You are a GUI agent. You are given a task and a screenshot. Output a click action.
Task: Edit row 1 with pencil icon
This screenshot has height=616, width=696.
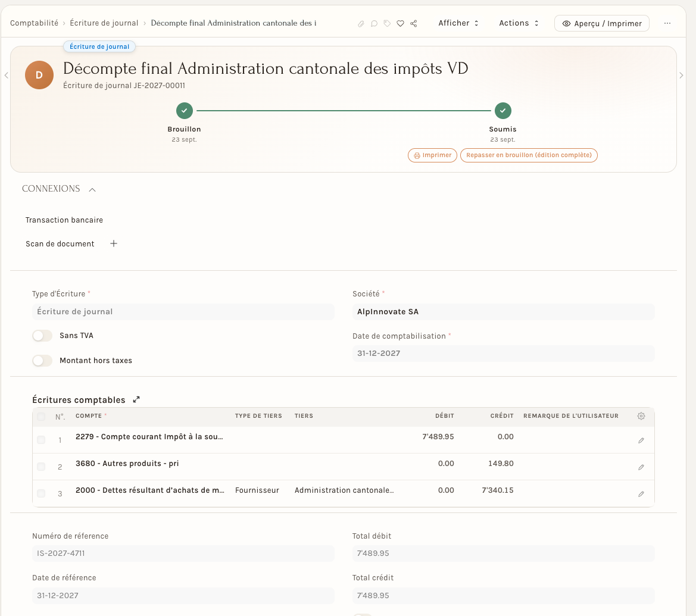(x=641, y=440)
